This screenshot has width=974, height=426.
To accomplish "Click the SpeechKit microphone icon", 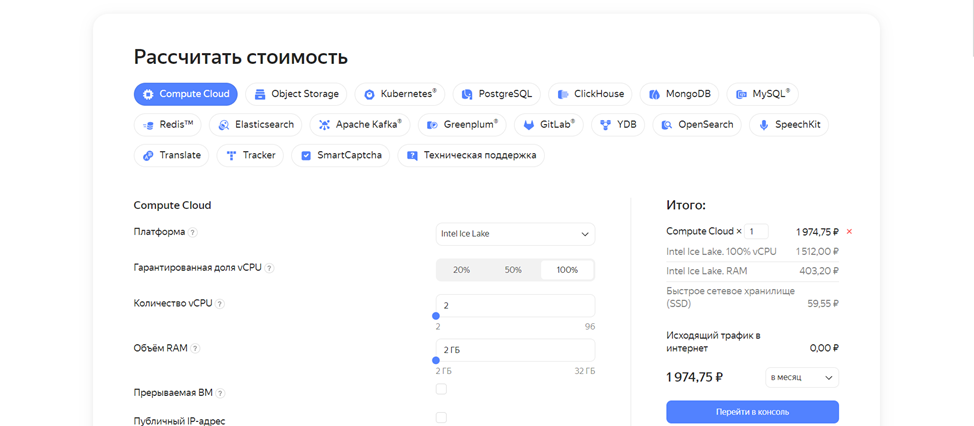I will [763, 125].
